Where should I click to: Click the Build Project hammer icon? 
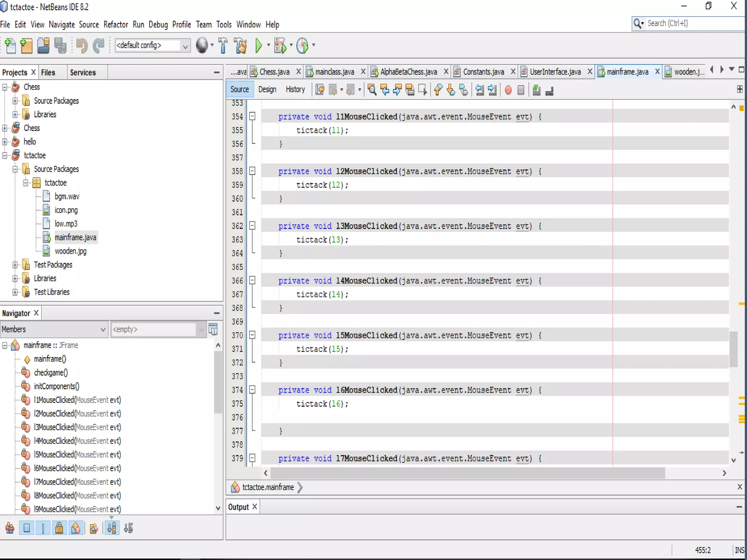click(x=223, y=46)
